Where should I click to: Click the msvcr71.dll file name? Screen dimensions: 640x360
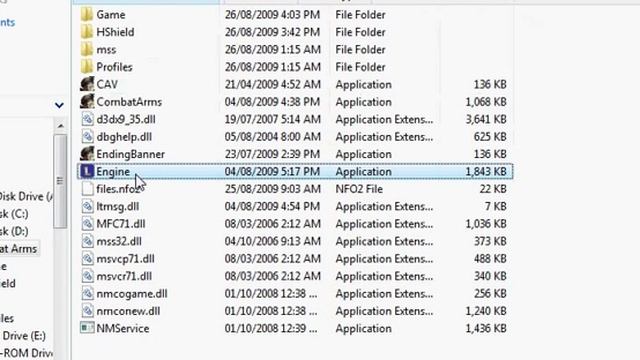tap(124, 276)
